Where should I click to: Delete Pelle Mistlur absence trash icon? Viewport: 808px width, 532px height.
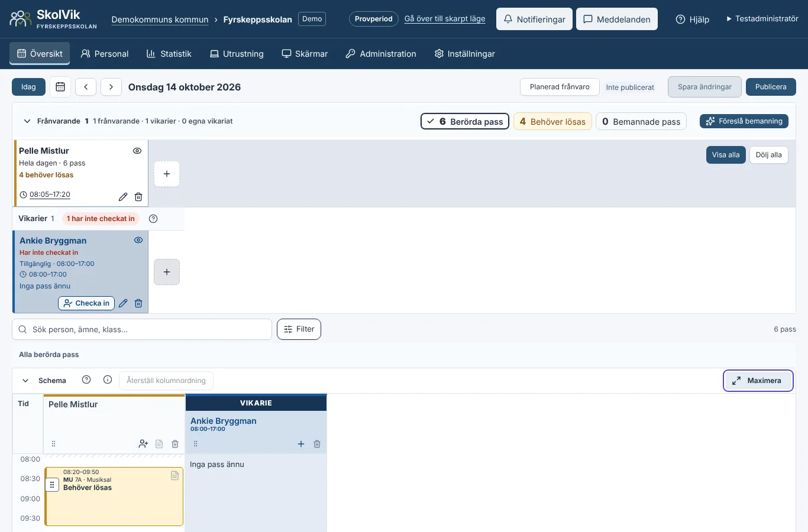[138, 197]
